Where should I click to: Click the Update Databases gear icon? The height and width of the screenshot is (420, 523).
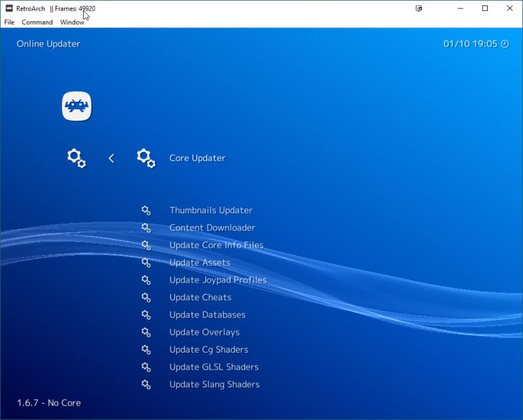(x=146, y=315)
